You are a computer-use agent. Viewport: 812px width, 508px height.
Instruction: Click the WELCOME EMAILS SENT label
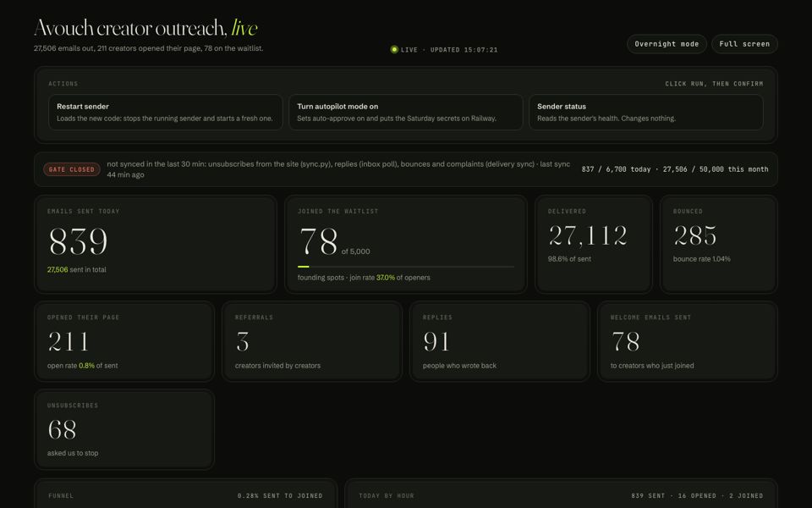(650, 317)
